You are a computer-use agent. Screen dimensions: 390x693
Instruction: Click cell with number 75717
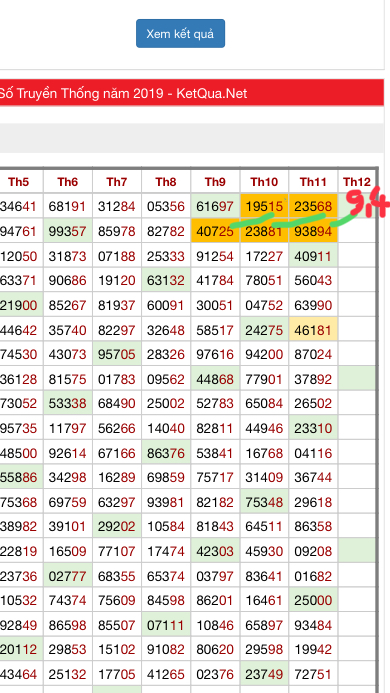pos(215,477)
